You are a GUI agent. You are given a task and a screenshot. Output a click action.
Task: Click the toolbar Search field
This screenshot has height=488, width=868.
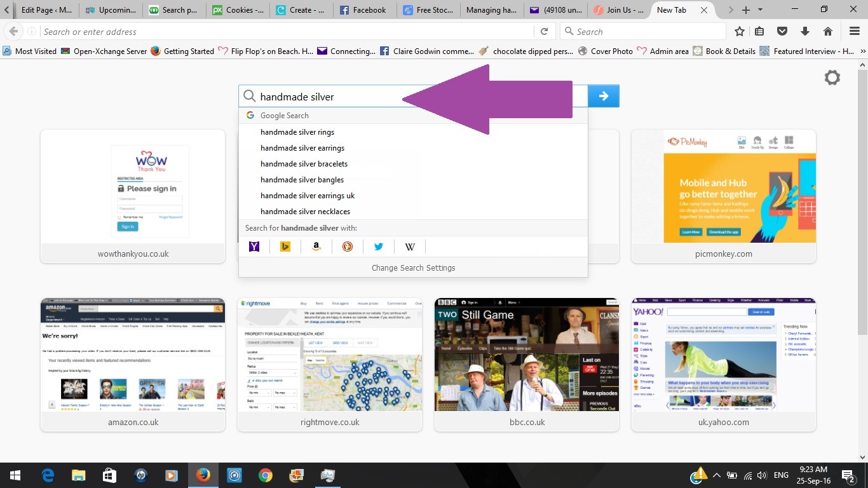(643, 31)
